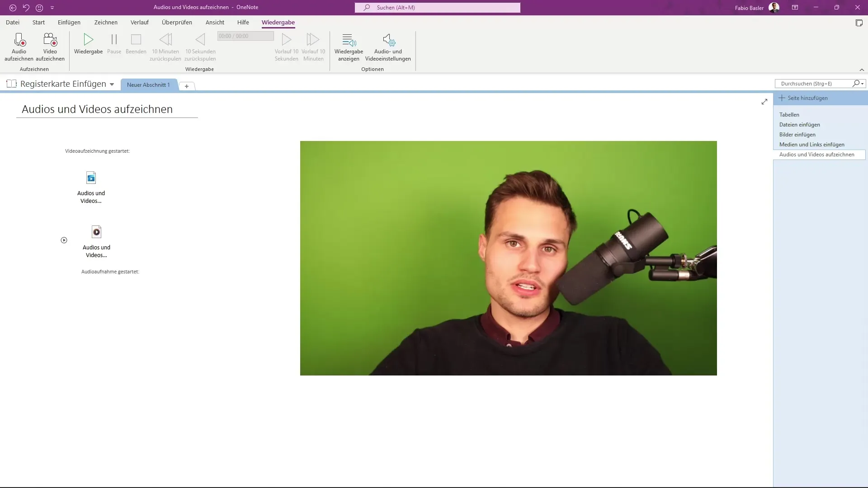The height and width of the screenshot is (488, 868).
Task: Open the search scope dropdown magnifier
Action: [x=858, y=84]
